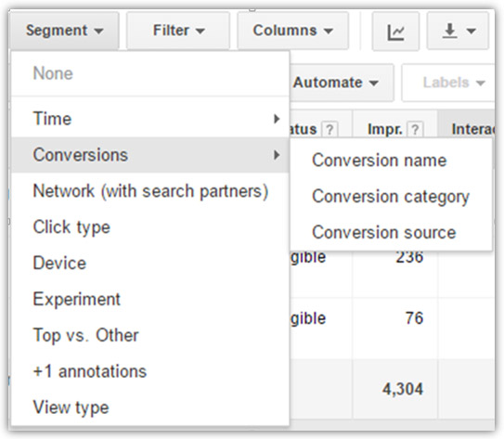Open the Segment dropdown
The image size is (504, 439).
pyautogui.click(x=64, y=31)
